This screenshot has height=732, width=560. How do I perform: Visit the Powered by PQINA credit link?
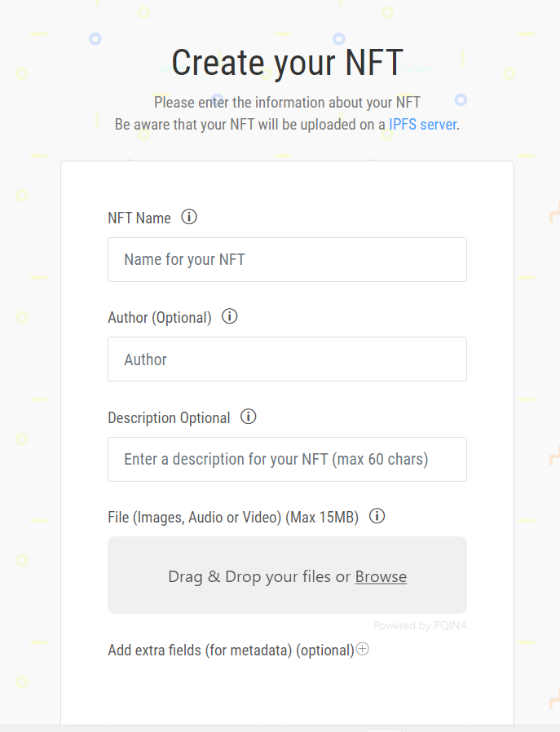(420, 625)
